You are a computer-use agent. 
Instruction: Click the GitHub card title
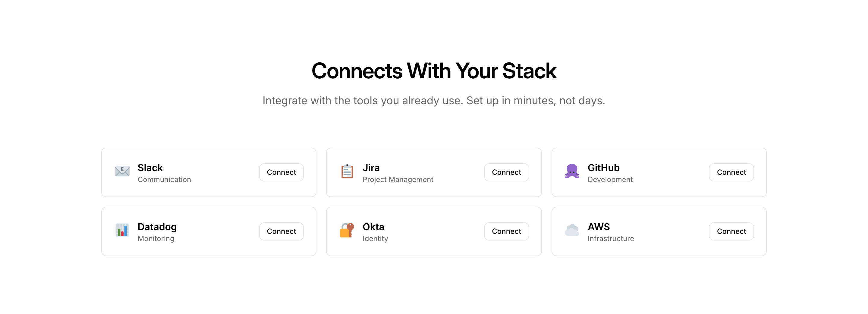pos(603,168)
